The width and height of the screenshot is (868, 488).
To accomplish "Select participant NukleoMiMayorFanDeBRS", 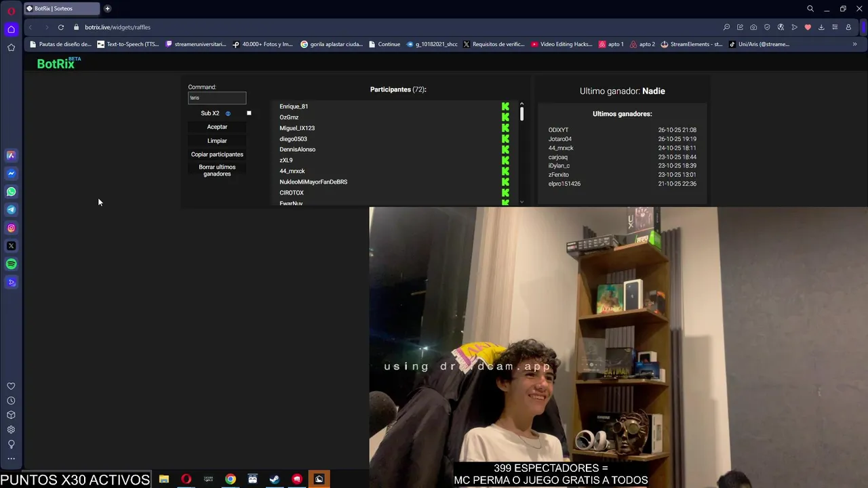I will [313, 182].
